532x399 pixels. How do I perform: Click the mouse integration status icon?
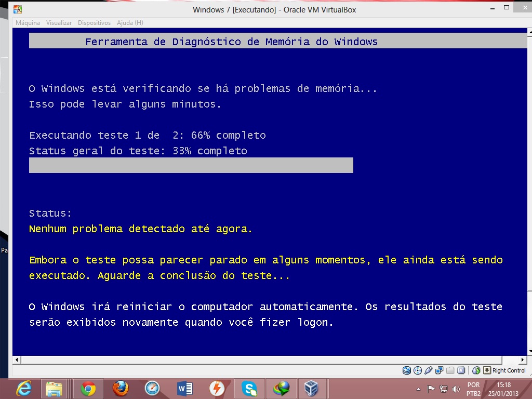click(x=476, y=370)
